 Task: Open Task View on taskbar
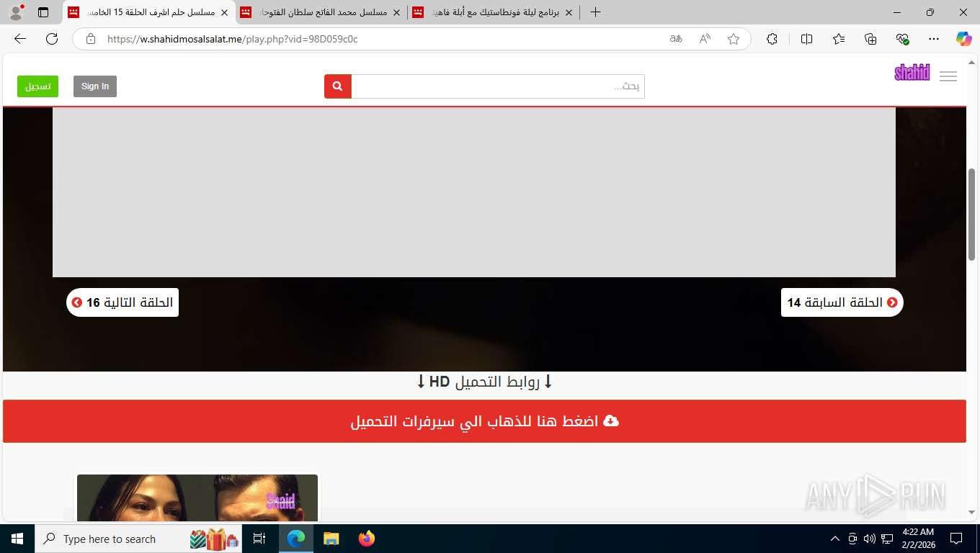259,539
